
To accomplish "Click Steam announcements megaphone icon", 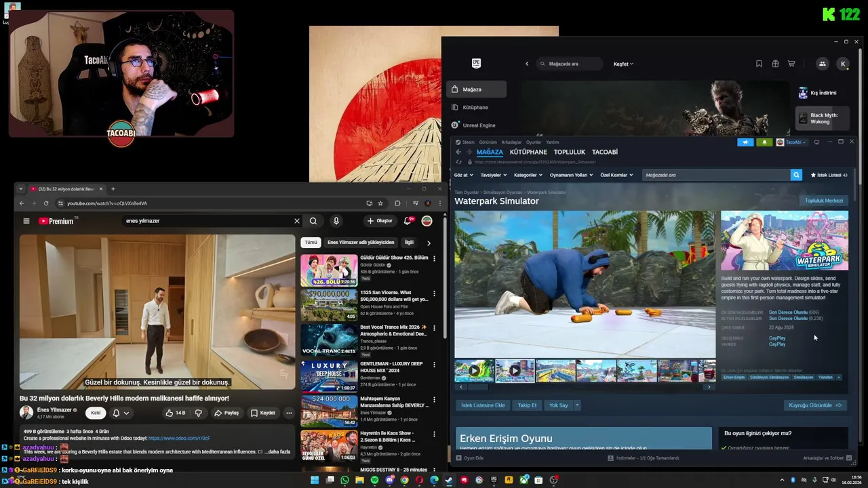I will 745,142.
